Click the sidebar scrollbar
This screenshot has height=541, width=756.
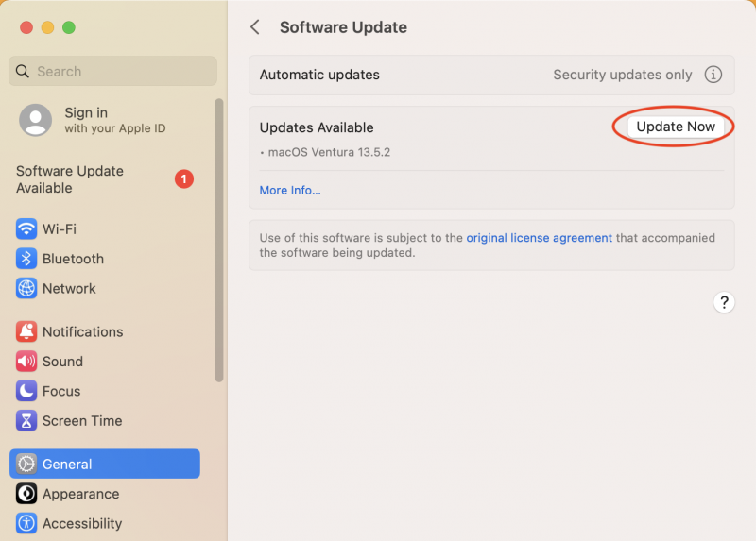[219, 240]
